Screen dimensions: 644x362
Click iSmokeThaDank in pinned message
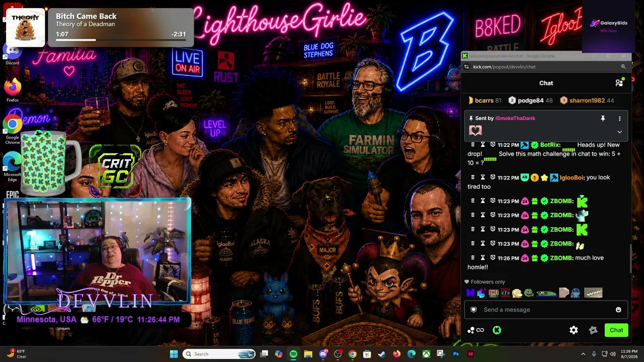pyautogui.click(x=515, y=118)
